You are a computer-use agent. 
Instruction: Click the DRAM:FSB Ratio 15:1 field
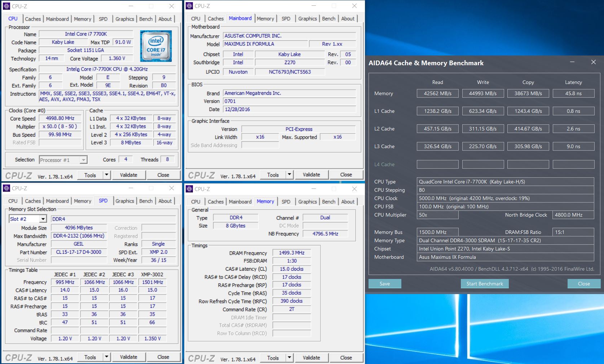573,232
